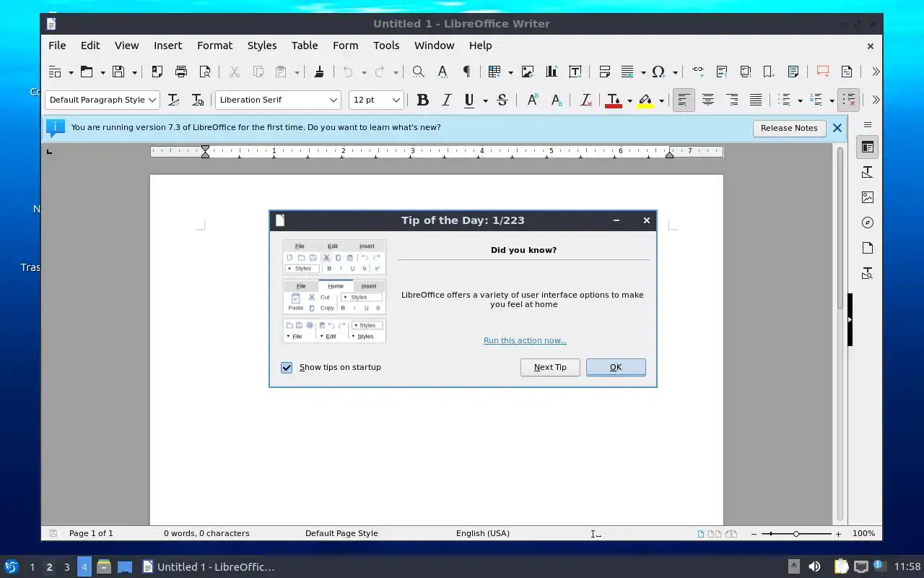Expand the Special Character dropdown arrow

pos(675,72)
